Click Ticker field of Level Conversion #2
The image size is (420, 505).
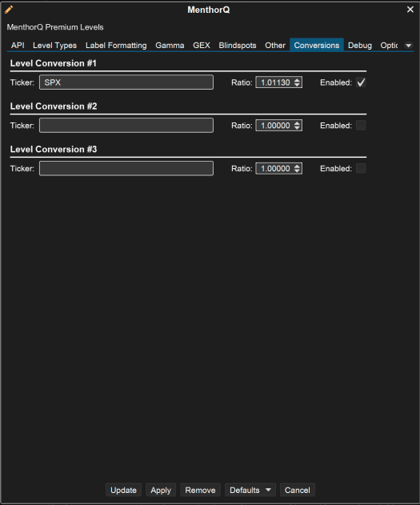126,126
